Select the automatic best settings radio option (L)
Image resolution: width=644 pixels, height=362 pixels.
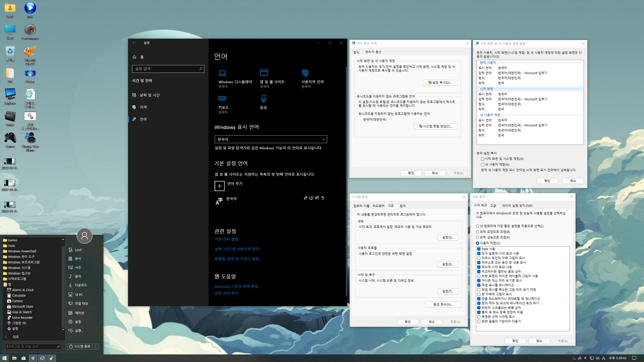478,226
